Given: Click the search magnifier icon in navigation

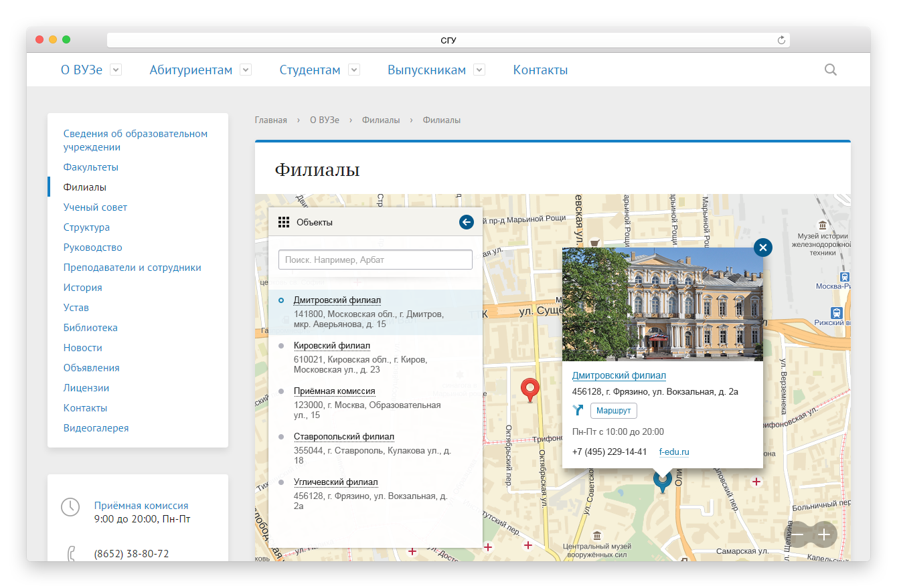Looking at the screenshot, I should coord(830,70).
